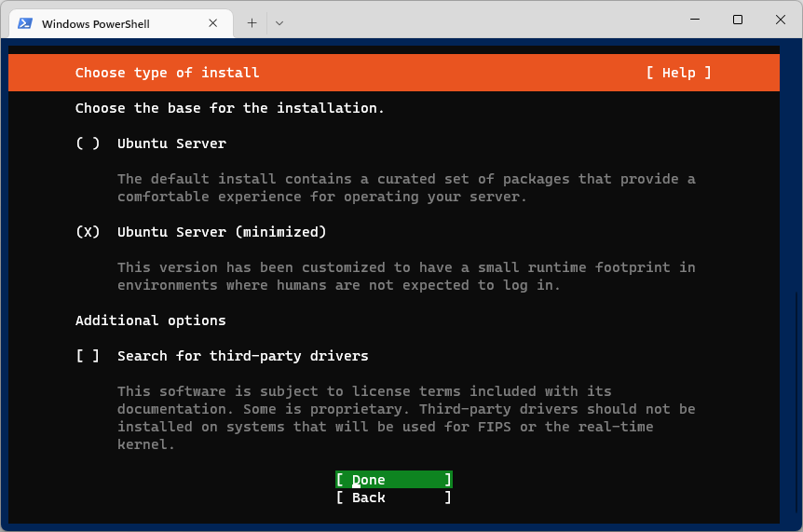The height and width of the screenshot is (532, 803).
Task: Click the 'Additional options' heading
Action: point(151,321)
